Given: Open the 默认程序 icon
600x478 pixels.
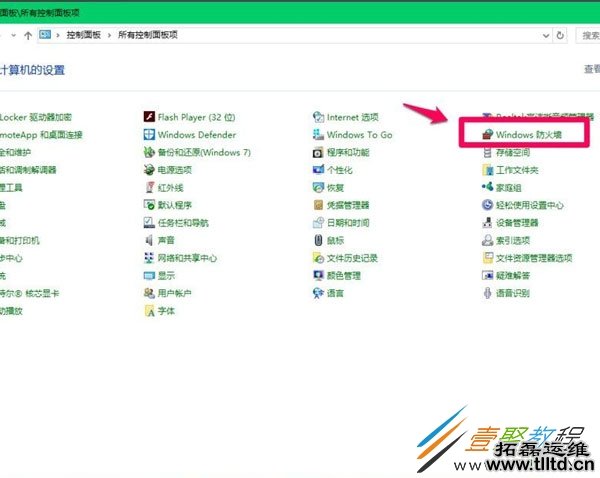Looking at the screenshot, I should click(149, 205).
